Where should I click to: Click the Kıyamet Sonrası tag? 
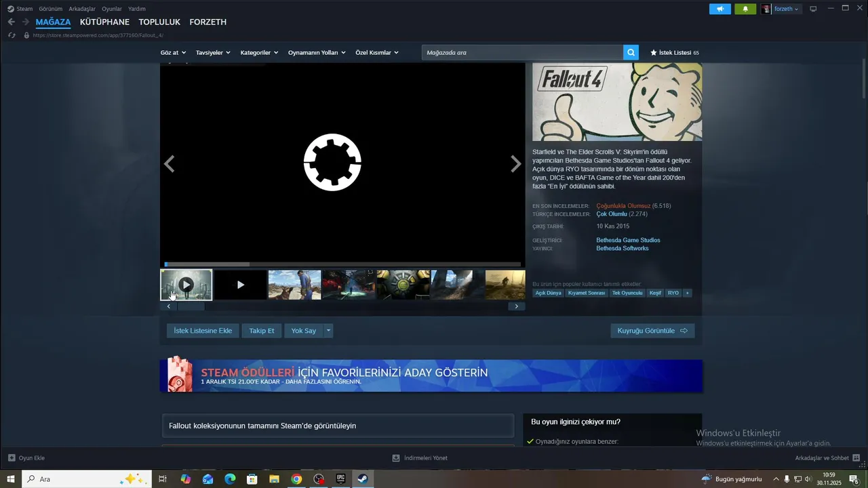click(587, 293)
